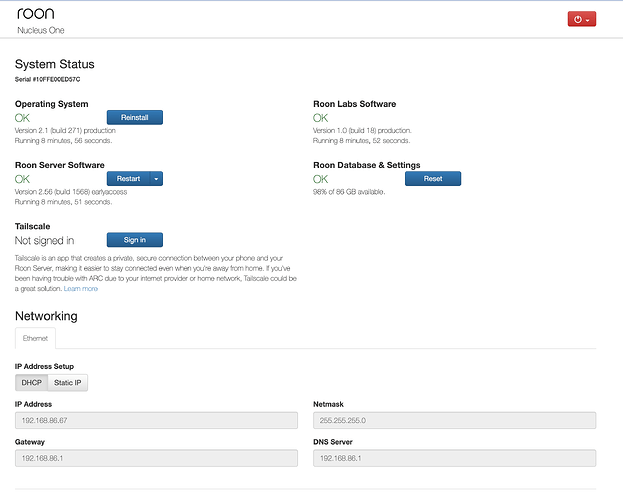Switch to the Ethernet tab
Image resolution: width=623 pixels, height=500 pixels.
[35, 339]
